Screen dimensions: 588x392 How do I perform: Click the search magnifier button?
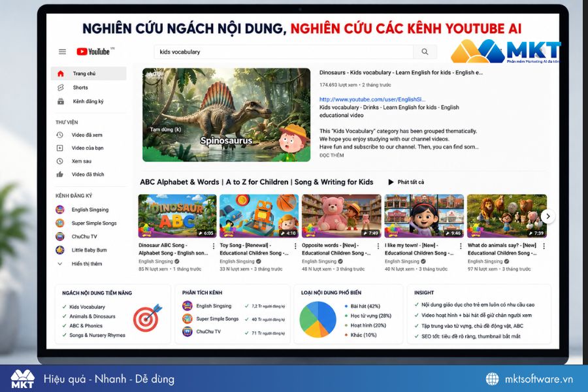[425, 52]
